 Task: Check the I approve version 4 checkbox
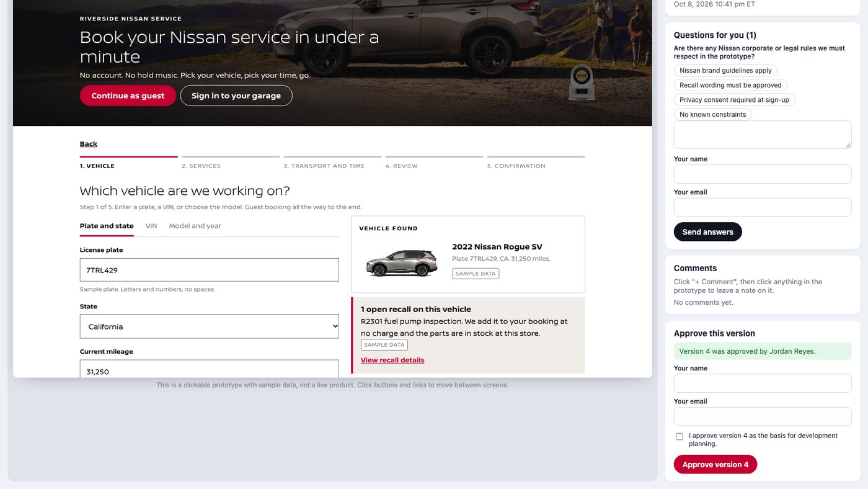point(680,436)
